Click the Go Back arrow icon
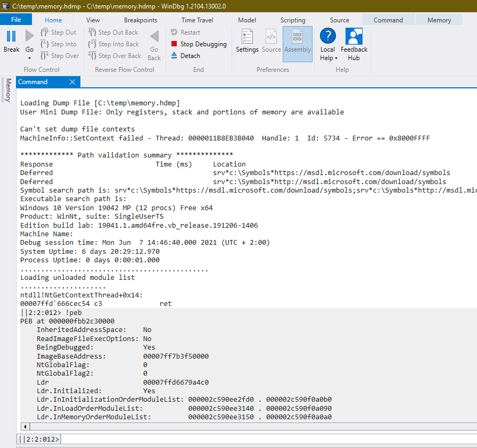 [x=154, y=37]
